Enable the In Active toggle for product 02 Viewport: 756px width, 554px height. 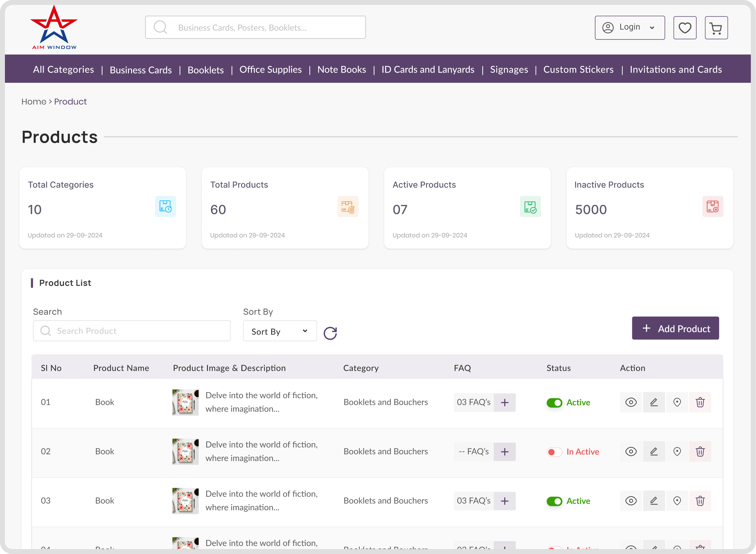click(x=554, y=452)
